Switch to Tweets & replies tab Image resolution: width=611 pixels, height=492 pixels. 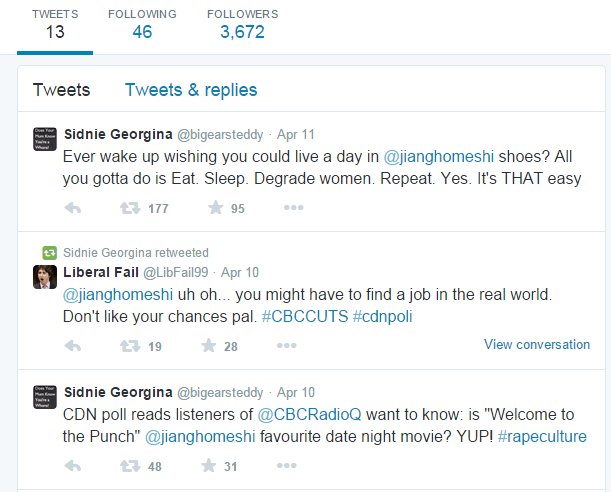click(190, 90)
